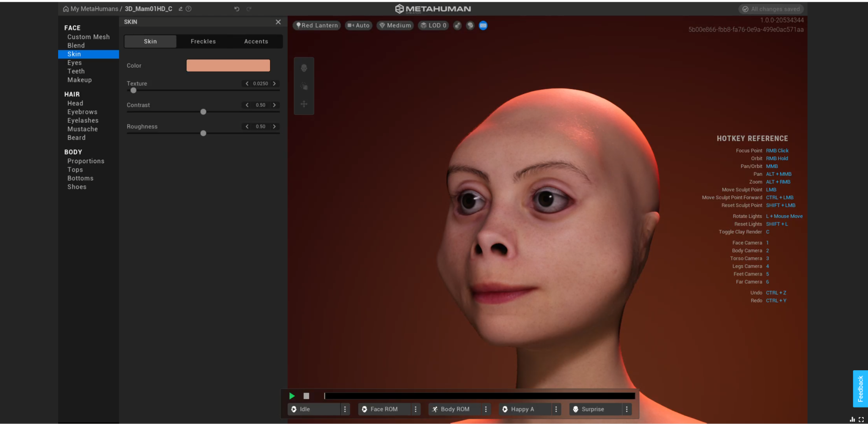Select the Body ROM animation
Screen dimensions: 868x424
point(455,409)
